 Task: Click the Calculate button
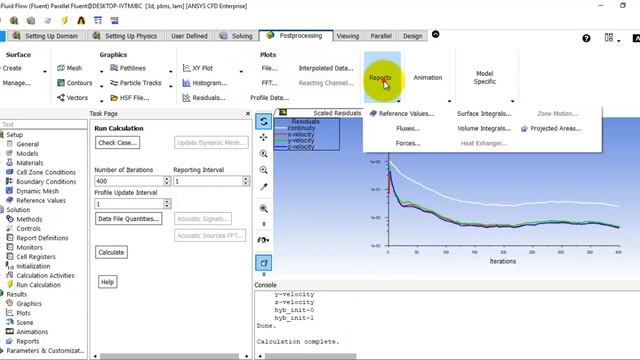tap(111, 252)
